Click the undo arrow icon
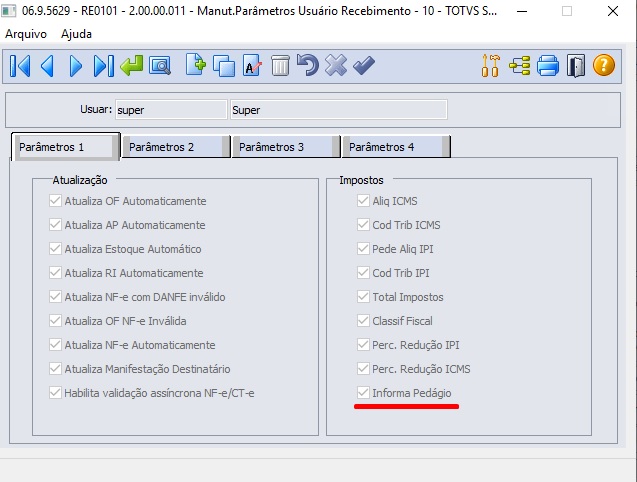Viewport: 637px width, 482px height. tap(308, 65)
